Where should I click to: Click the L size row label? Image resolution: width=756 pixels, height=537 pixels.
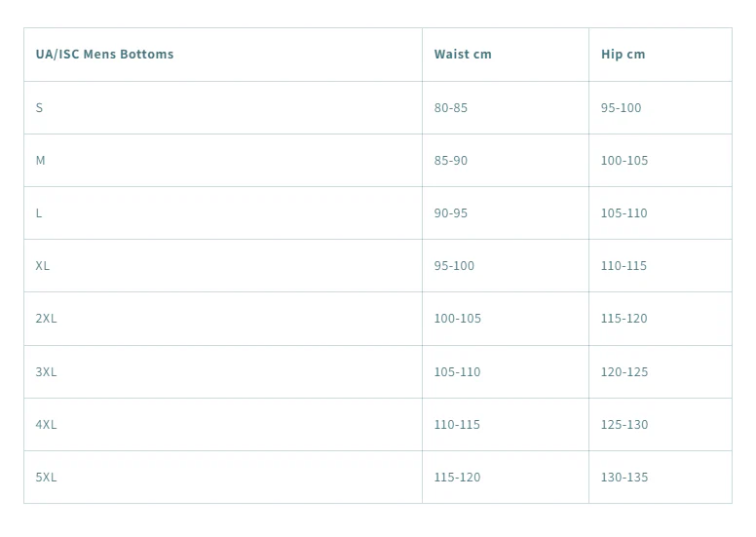pyautogui.click(x=39, y=212)
